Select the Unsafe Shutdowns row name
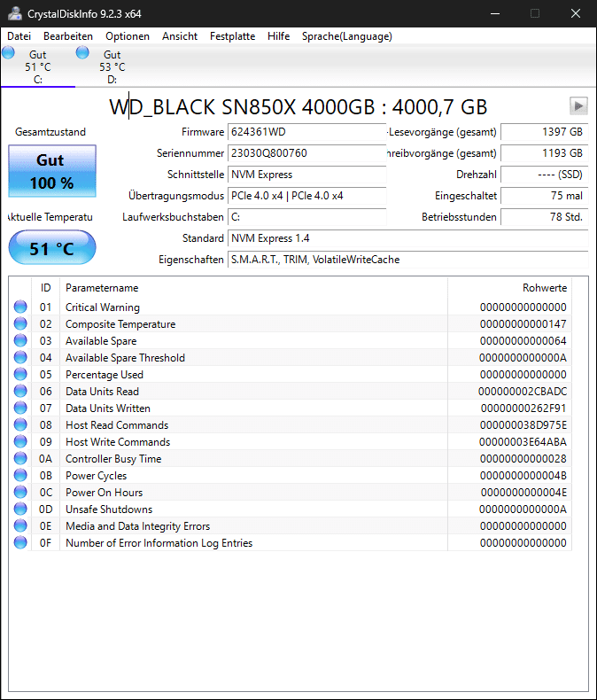This screenshot has width=597, height=700. tap(109, 509)
